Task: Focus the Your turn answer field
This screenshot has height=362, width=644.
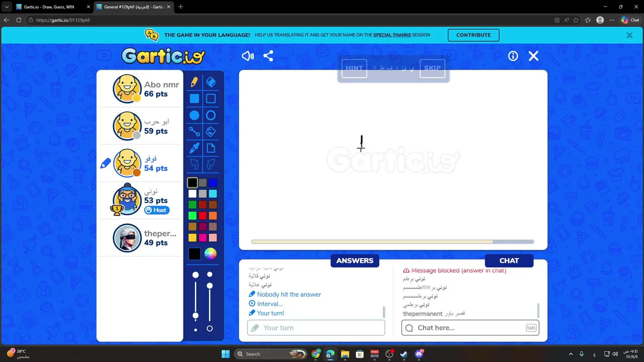Action: pyautogui.click(x=316, y=328)
